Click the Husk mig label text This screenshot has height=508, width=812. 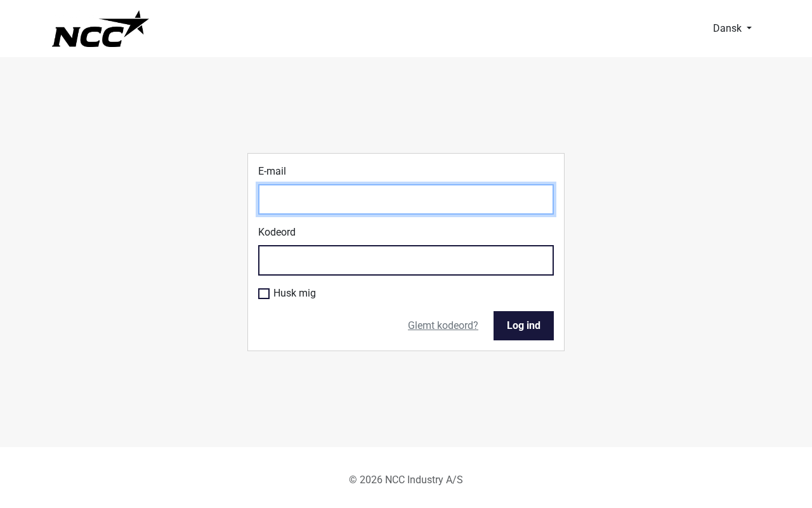[294, 293]
